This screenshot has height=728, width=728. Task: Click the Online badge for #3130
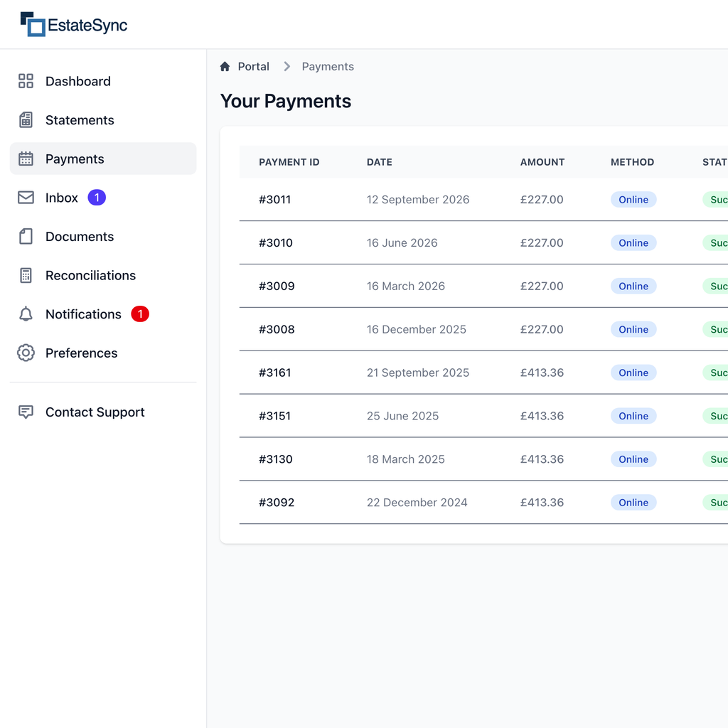(x=633, y=459)
